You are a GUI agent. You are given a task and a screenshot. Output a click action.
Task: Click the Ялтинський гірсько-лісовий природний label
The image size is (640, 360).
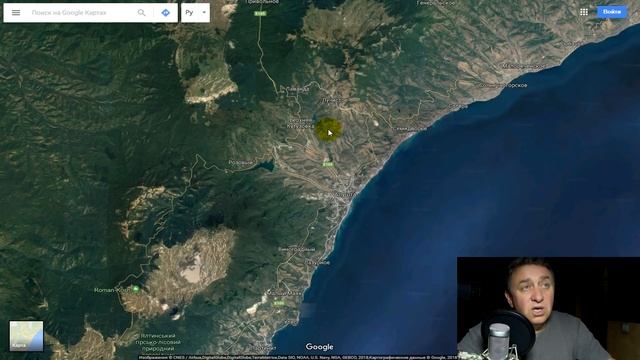pyautogui.click(x=158, y=342)
